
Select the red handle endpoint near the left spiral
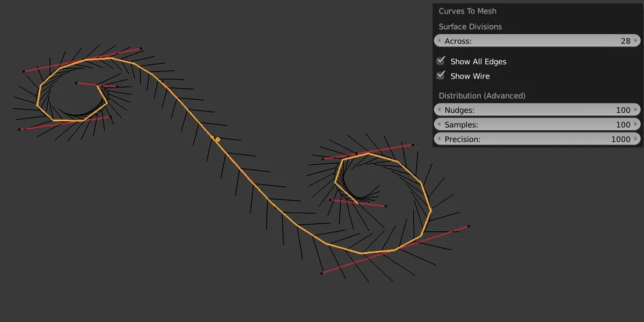24,70
